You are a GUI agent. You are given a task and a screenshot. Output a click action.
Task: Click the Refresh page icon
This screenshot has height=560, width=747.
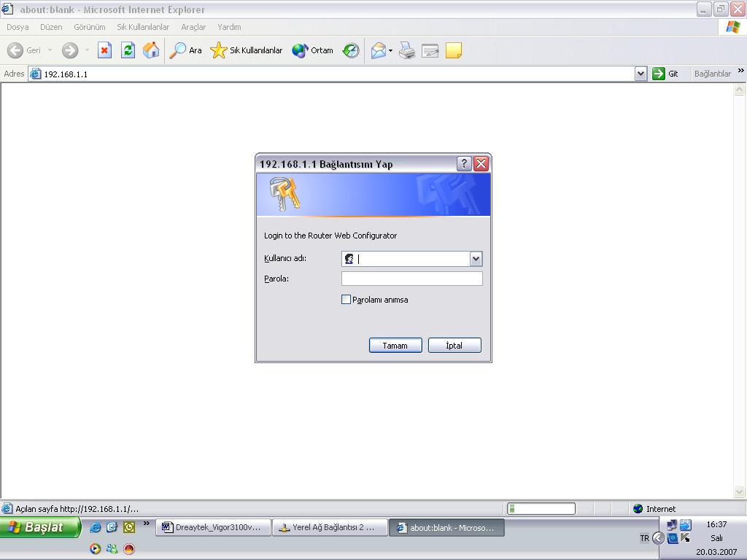click(128, 50)
